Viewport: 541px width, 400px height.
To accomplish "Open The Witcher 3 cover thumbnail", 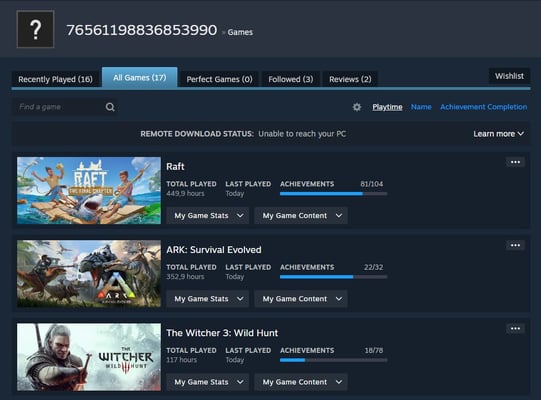I will [89, 357].
